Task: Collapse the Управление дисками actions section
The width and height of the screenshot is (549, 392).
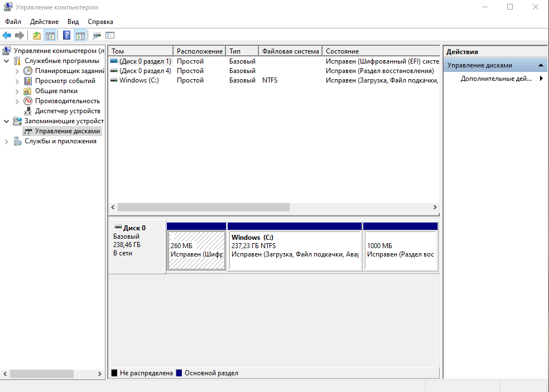Action: [x=541, y=65]
